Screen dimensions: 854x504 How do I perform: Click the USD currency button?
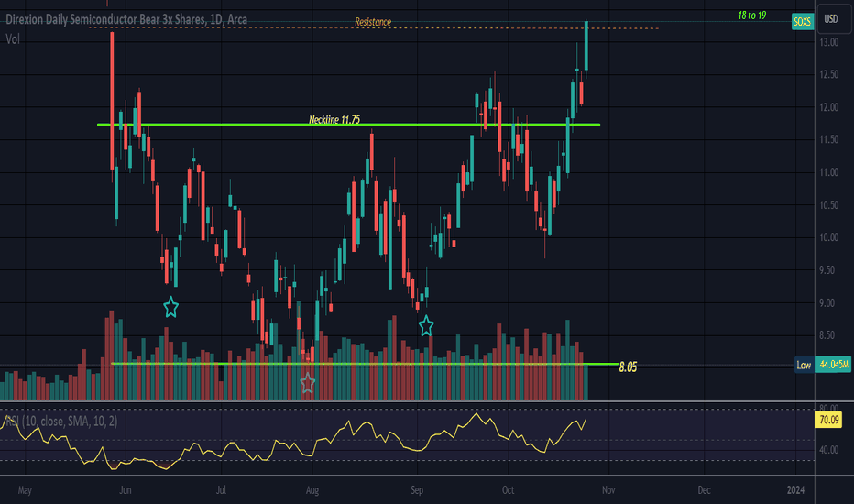[831, 19]
